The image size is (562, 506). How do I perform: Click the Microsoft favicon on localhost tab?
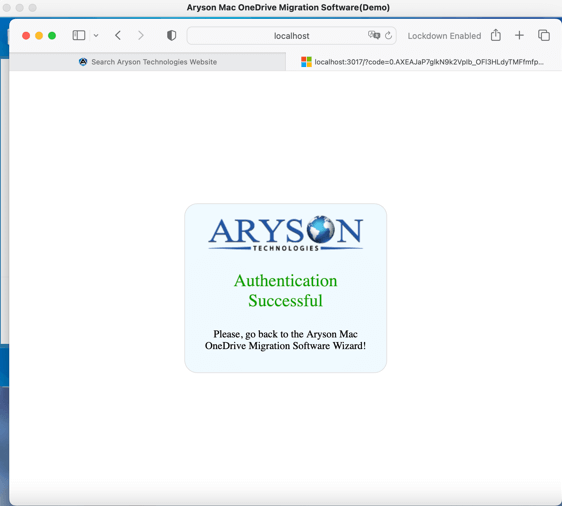(x=306, y=62)
